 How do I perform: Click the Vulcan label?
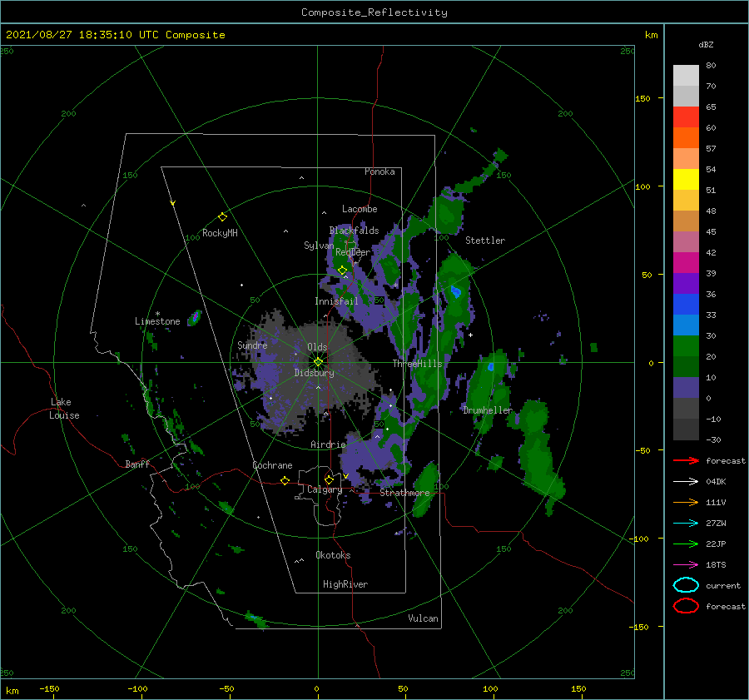[424, 618]
